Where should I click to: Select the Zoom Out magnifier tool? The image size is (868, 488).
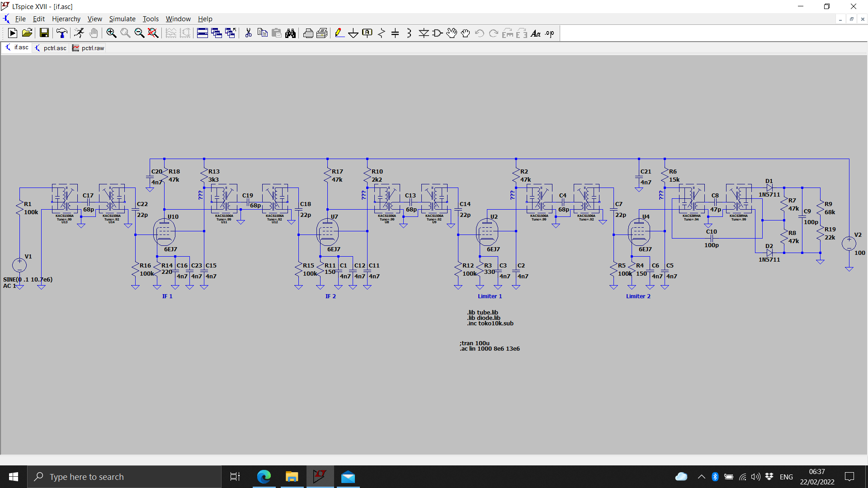pyautogui.click(x=139, y=33)
